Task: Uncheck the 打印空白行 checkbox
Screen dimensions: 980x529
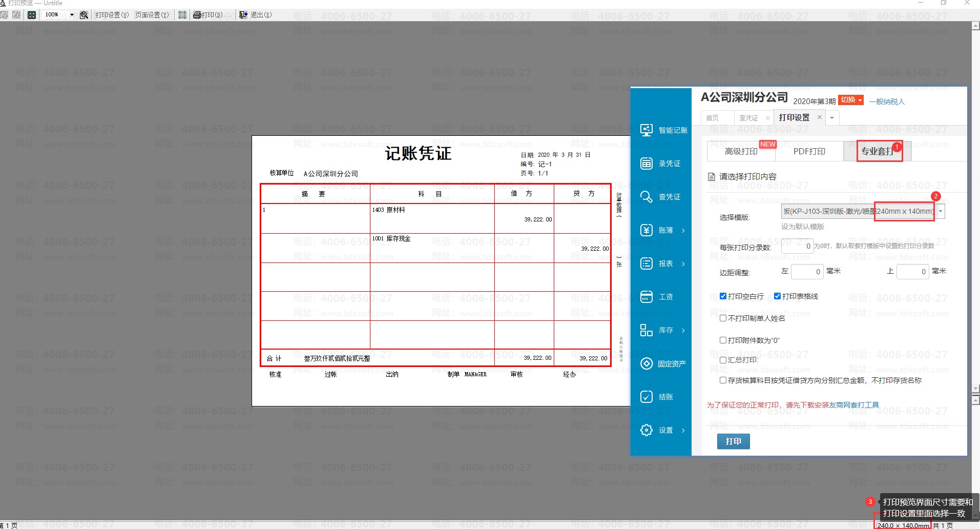Action: point(723,296)
